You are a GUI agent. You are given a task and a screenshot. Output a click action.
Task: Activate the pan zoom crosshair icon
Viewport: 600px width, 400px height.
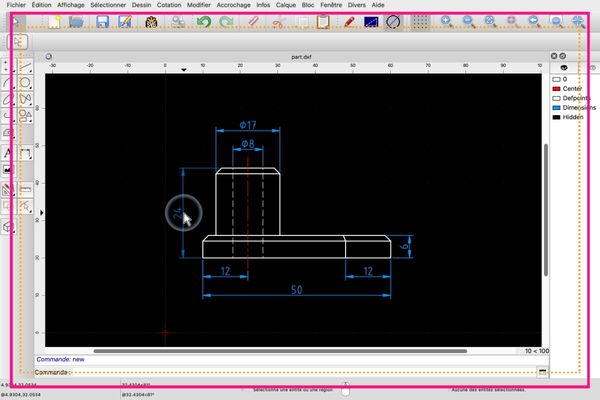[579, 21]
